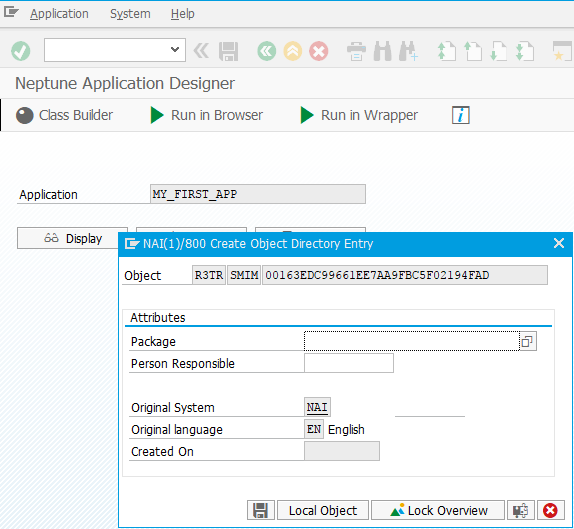Click the double-chevron collapse icon beside command field

201,51
